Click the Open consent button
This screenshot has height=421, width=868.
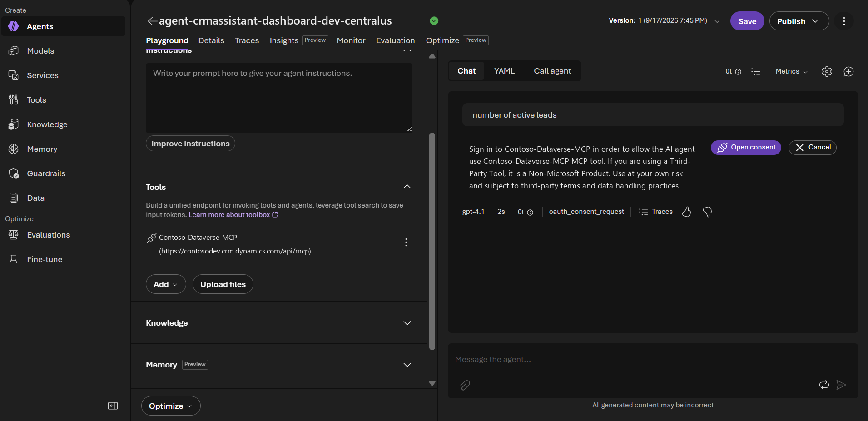746,147
